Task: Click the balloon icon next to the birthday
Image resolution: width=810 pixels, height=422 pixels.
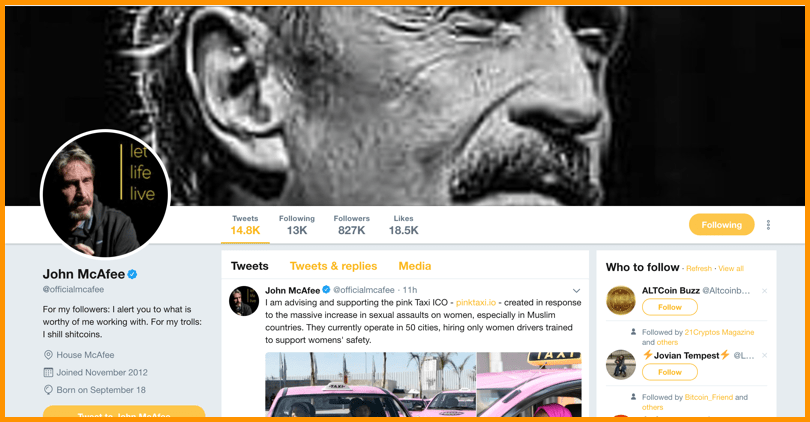Action: click(48, 390)
